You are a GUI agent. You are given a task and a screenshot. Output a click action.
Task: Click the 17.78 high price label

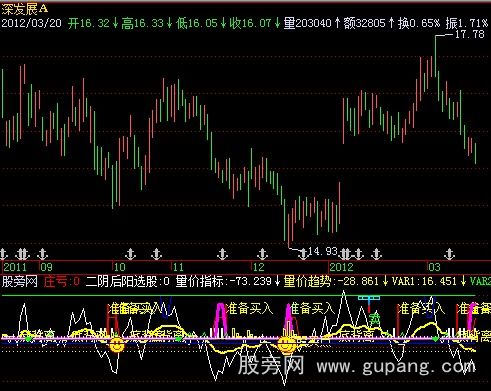[x=469, y=34]
